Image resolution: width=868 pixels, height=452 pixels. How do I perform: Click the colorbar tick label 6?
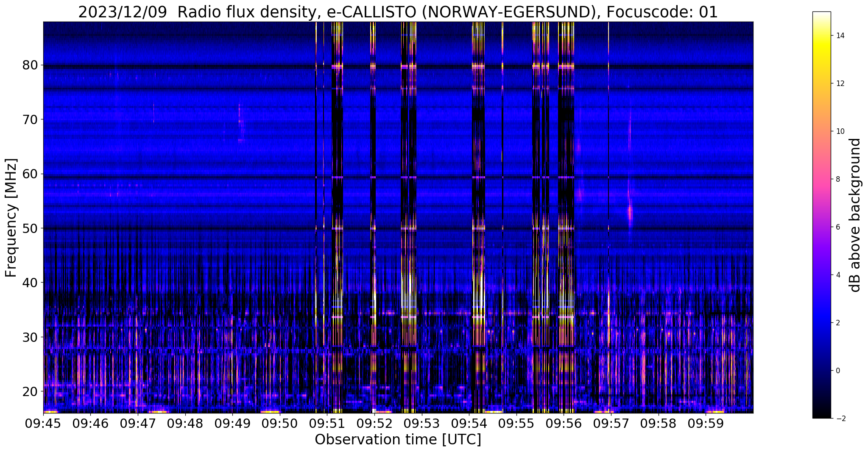(x=837, y=227)
